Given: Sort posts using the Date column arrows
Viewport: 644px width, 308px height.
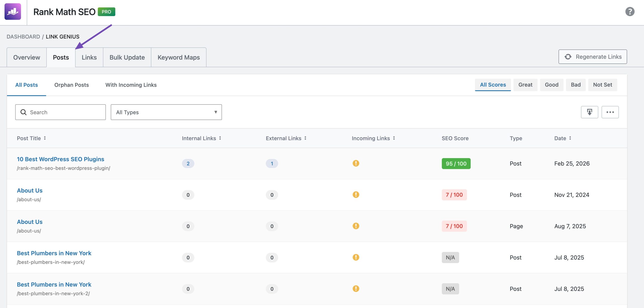Looking at the screenshot, I should pyautogui.click(x=570, y=138).
